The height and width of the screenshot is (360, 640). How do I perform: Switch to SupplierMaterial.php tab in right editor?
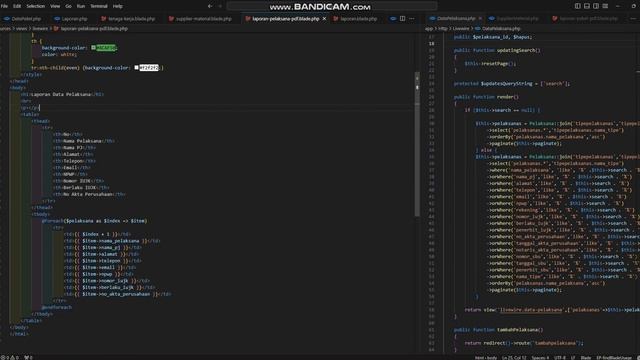coord(513,19)
